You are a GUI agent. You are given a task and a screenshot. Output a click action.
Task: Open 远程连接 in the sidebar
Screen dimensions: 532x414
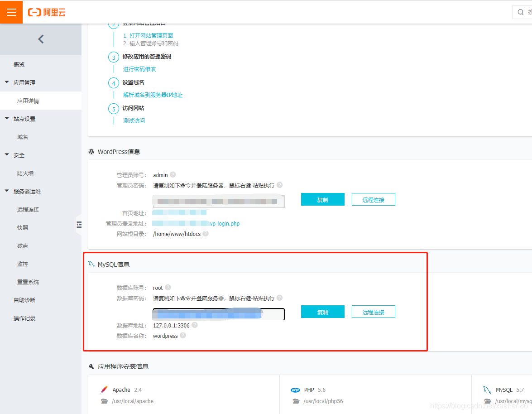coord(28,209)
